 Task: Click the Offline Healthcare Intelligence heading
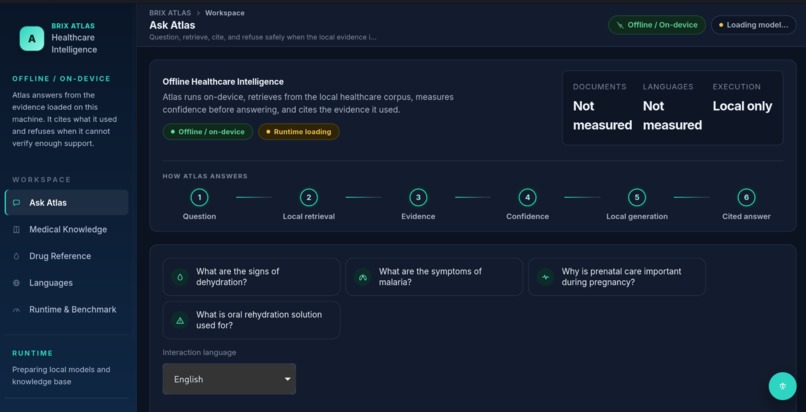pos(223,82)
